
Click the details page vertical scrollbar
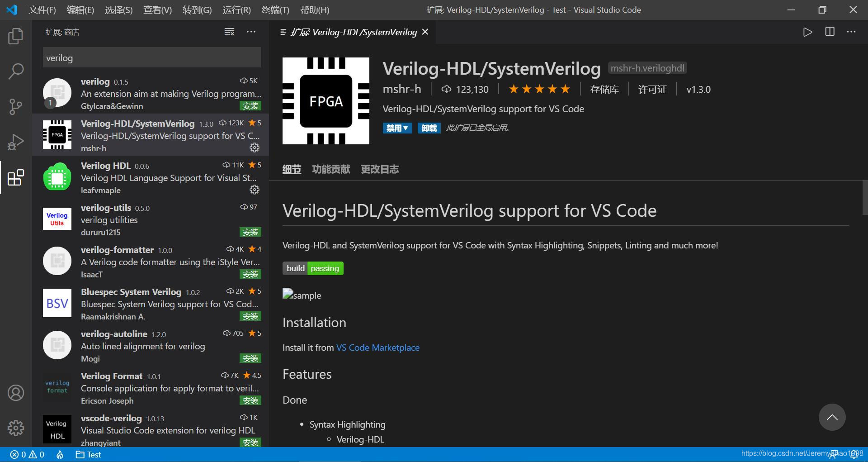click(x=865, y=198)
